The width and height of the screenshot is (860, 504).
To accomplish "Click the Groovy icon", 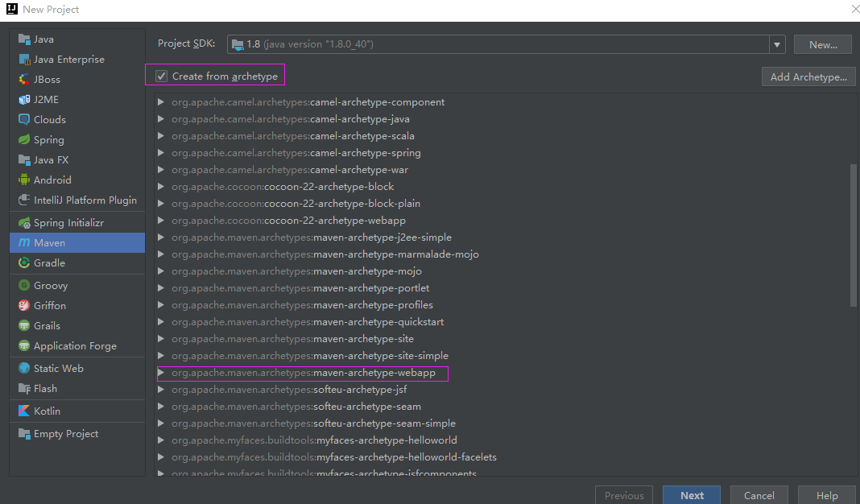I will [x=24, y=285].
